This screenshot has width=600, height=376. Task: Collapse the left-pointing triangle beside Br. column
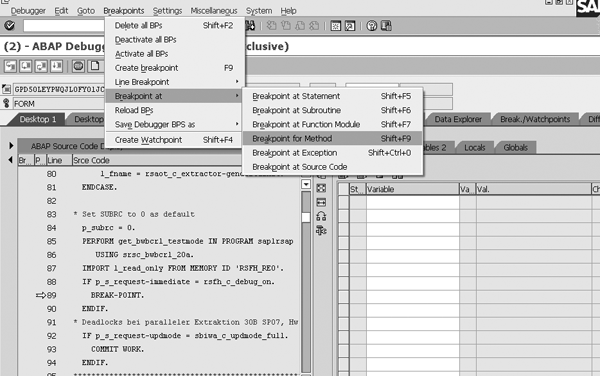[x=10, y=160]
